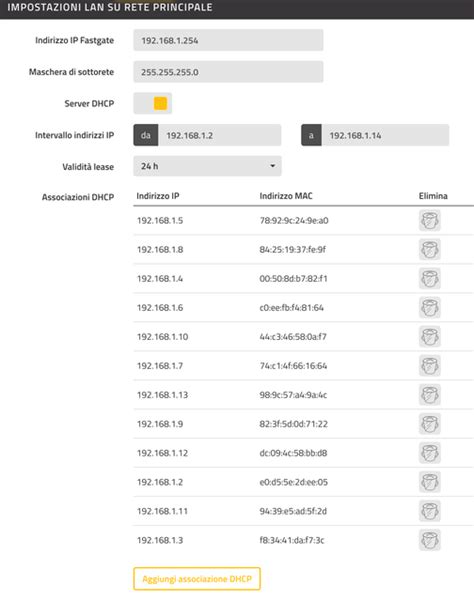The width and height of the screenshot is (474, 601).
Task: Select MAC address 98:9c:57:a4:9a:4c
Action: (293, 395)
